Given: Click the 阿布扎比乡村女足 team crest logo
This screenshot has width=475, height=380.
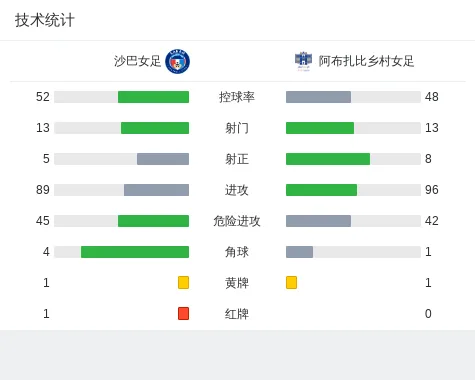Looking at the screenshot, I should tap(303, 61).
